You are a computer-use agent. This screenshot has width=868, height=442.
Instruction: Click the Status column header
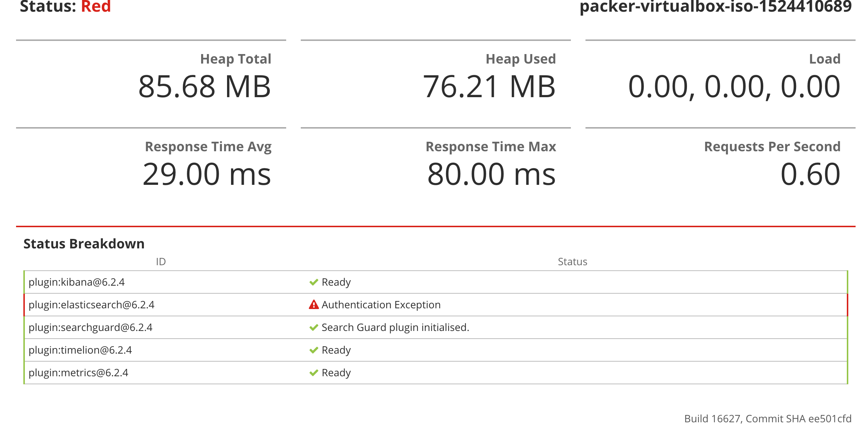click(x=572, y=262)
